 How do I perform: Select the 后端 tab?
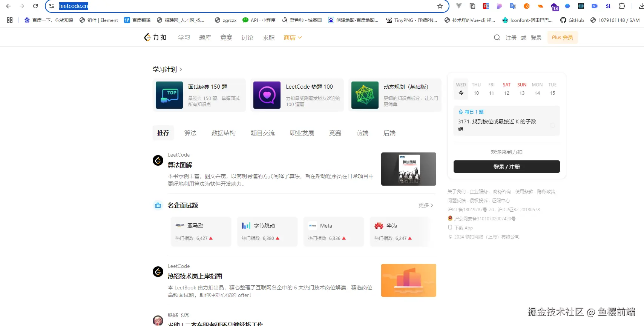pos(389,133)
